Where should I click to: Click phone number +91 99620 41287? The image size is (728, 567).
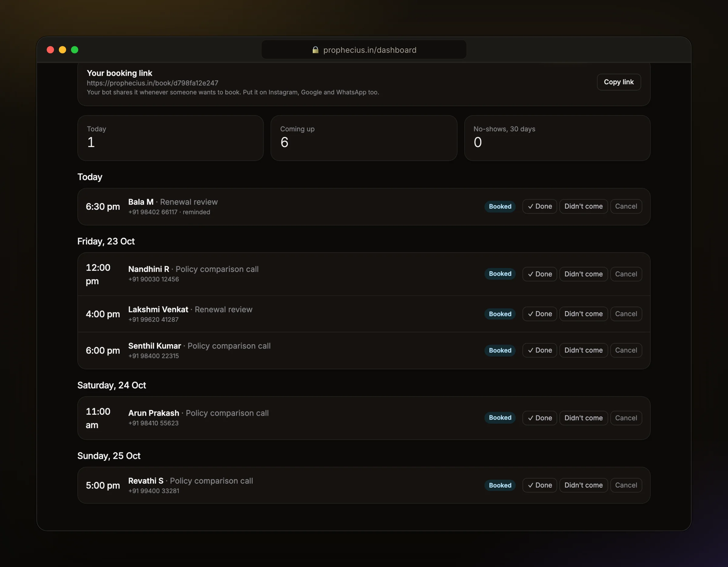[x=153, y=320]
